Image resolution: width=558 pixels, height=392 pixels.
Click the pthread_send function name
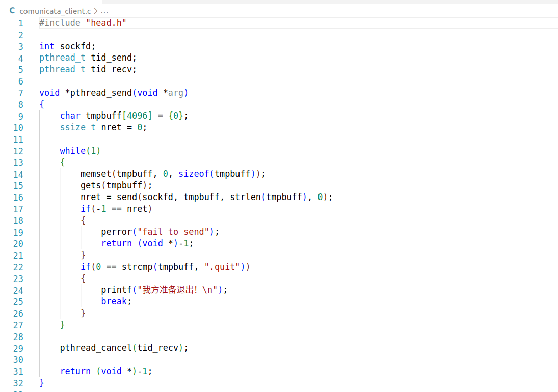tap(101, 93)
